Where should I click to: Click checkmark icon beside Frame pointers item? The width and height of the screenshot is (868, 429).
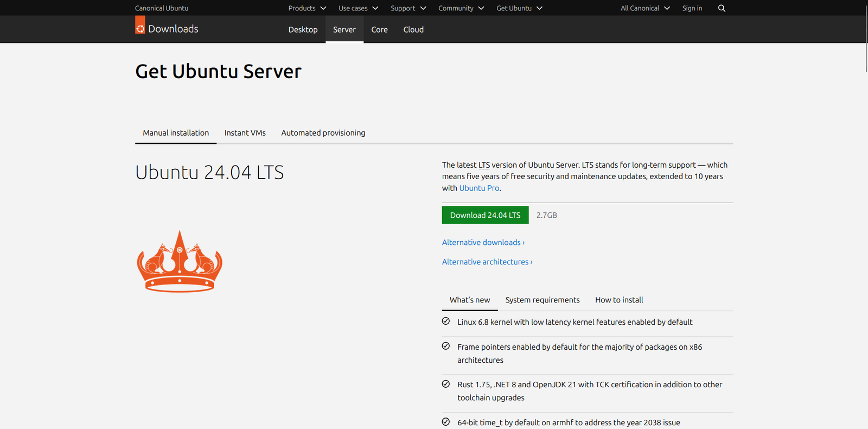[446, 346]
